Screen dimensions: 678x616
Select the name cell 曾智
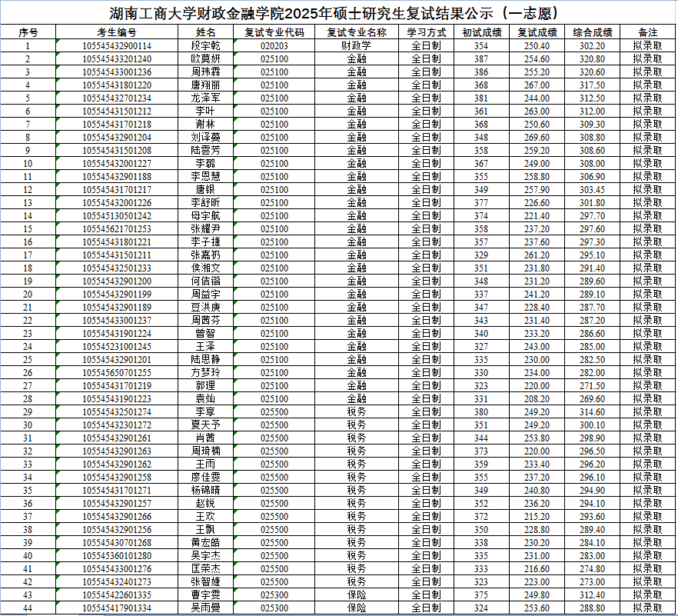point(205,333)
